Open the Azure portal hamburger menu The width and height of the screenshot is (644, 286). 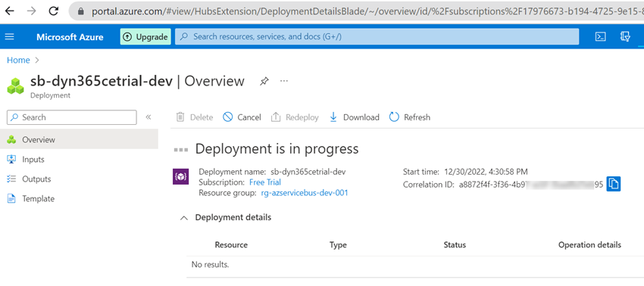tap(9, 37)
